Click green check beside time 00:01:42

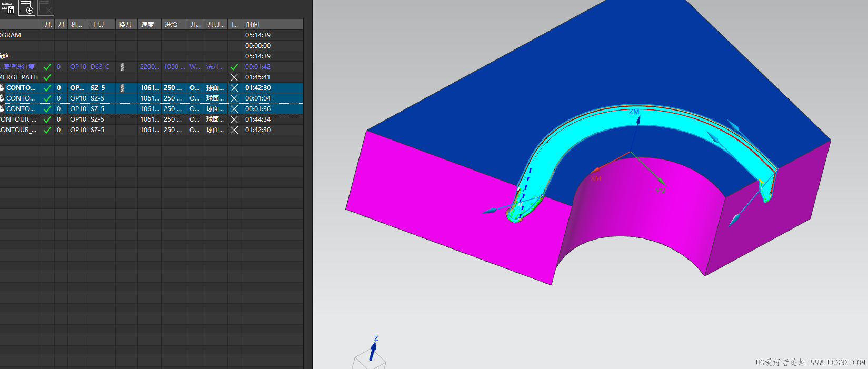pyautogui.click(x=234, y=67)
